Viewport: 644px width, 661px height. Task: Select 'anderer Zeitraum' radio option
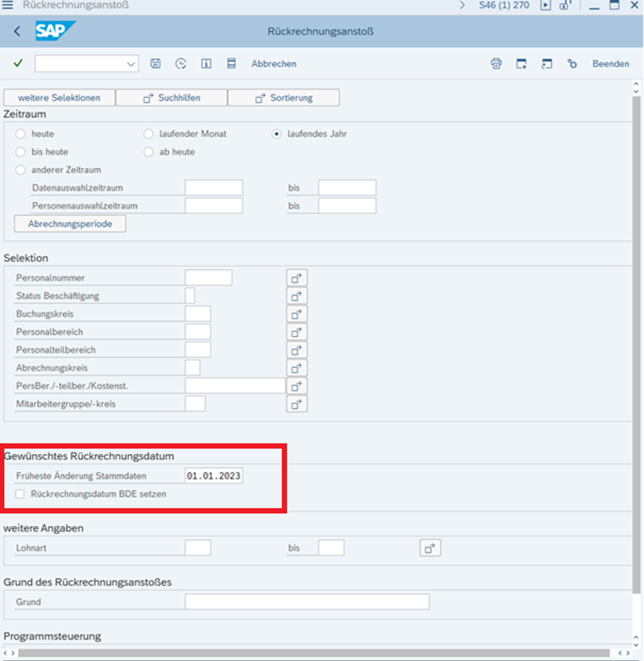coord(21,170)
